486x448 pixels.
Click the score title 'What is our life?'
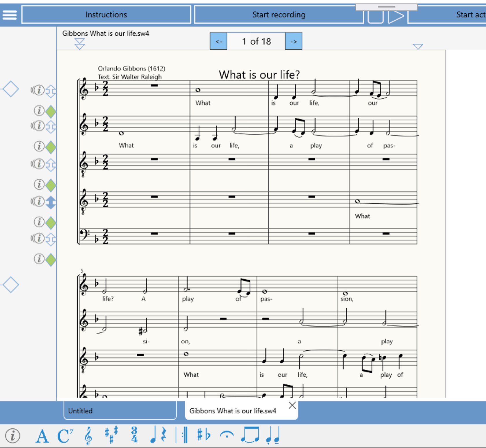[x=259, y=75]
